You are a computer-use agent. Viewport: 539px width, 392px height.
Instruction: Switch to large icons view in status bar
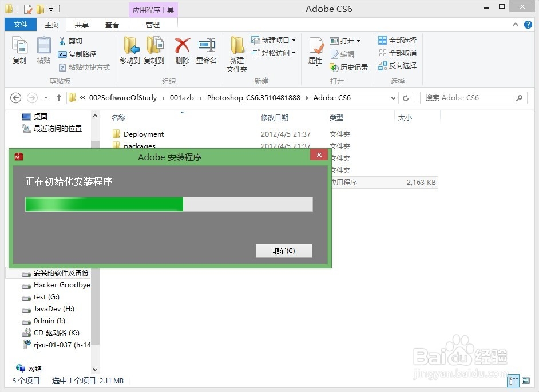(x=526, y=381)
